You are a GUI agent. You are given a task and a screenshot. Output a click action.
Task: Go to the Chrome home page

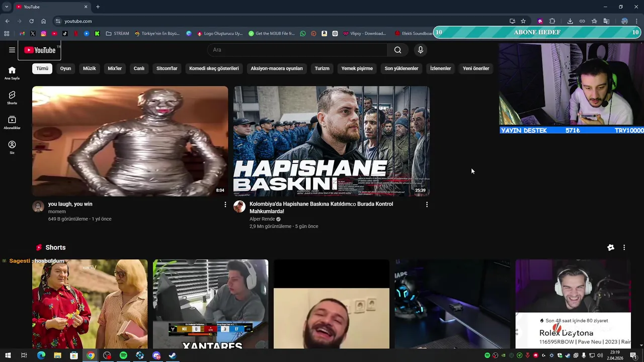(43, 21)
